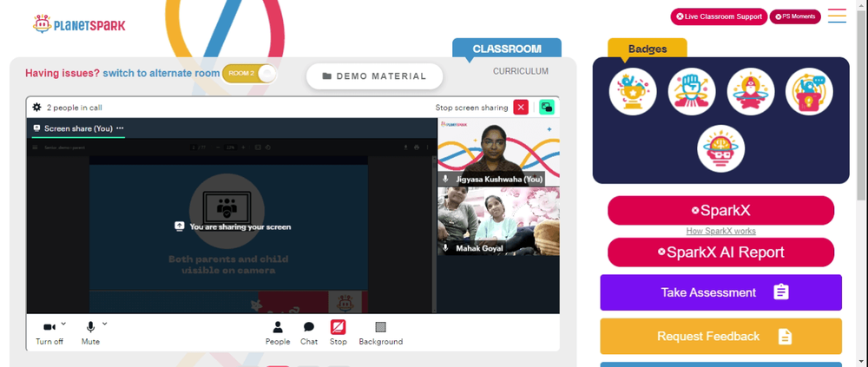Click the 2 people in call text
Screen dimensions: 868x367
click(x=74, y=108)
